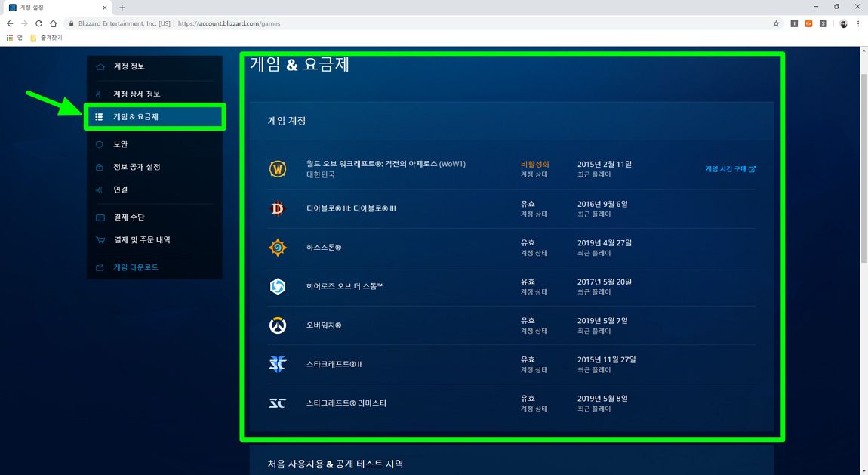Image resolution: width=868 pixels, height=475 pixels.
Task: Reload the page with the refresh icon
Action: click(38, 24)
